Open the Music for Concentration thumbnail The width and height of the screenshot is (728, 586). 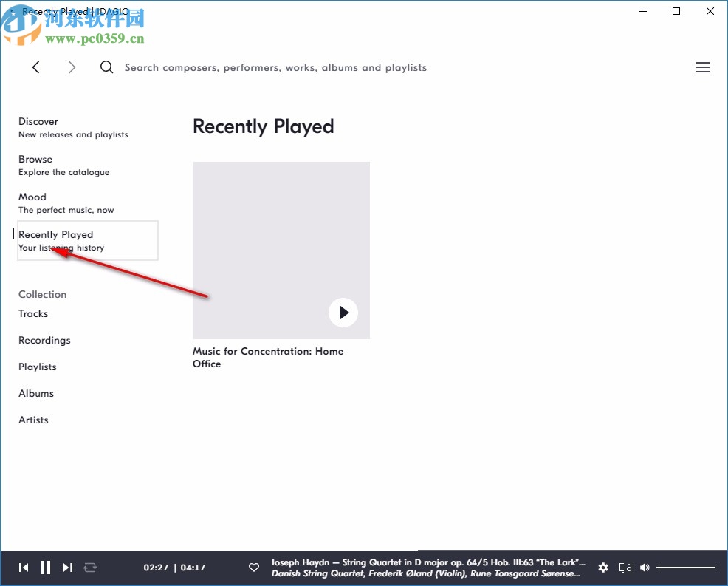coord(281,251)
